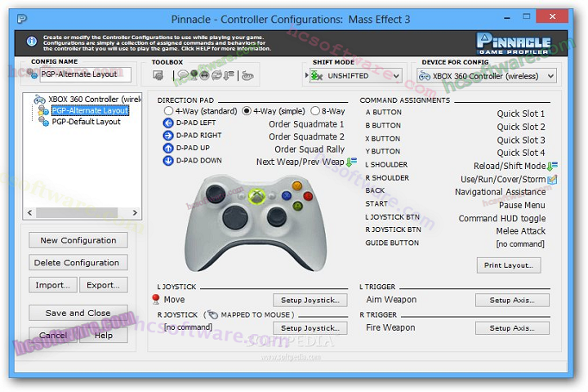Click script icon beside Use/Run/Cover/Storm
Image resolution: width=588 pixels, height=392 pixels.
pyautogui.click(x=552, y=180)
